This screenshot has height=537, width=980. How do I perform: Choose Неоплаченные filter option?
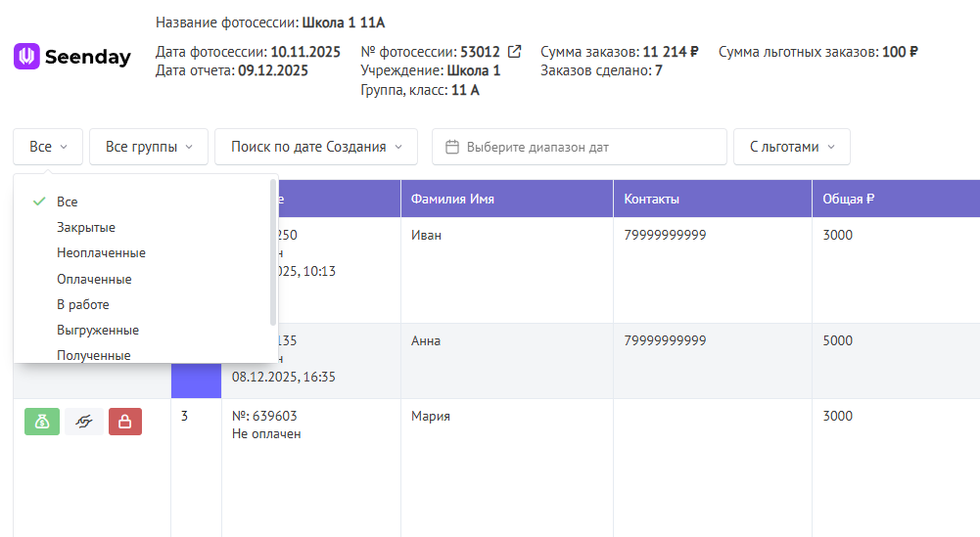coord(101,252)
